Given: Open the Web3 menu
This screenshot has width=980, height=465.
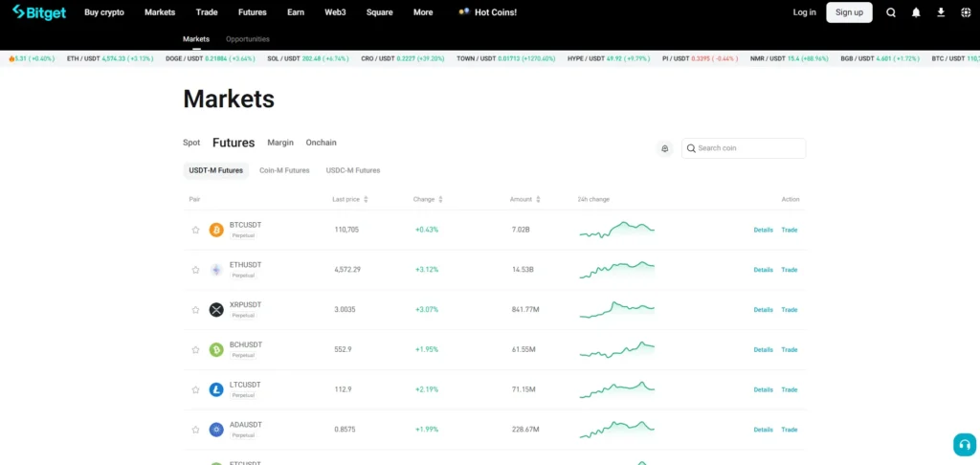Looking at the screenshot, I should tap(335, 12).
